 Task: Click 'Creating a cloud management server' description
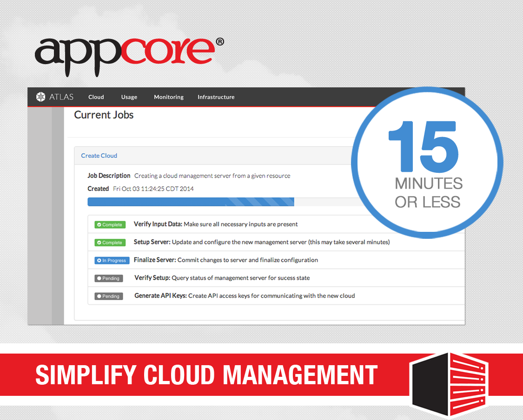point(212,176)
